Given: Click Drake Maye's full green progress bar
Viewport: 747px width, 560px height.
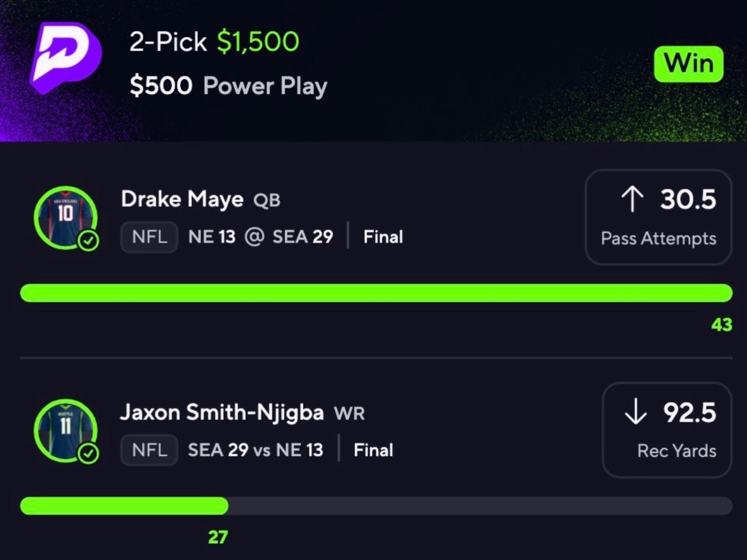Looking at the screenshot, I should pos(376,293).
